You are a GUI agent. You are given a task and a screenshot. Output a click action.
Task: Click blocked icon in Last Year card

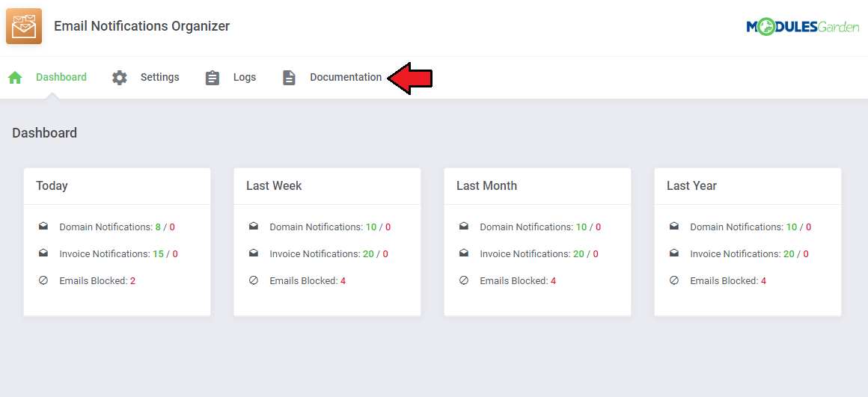[x=674, y=280]
